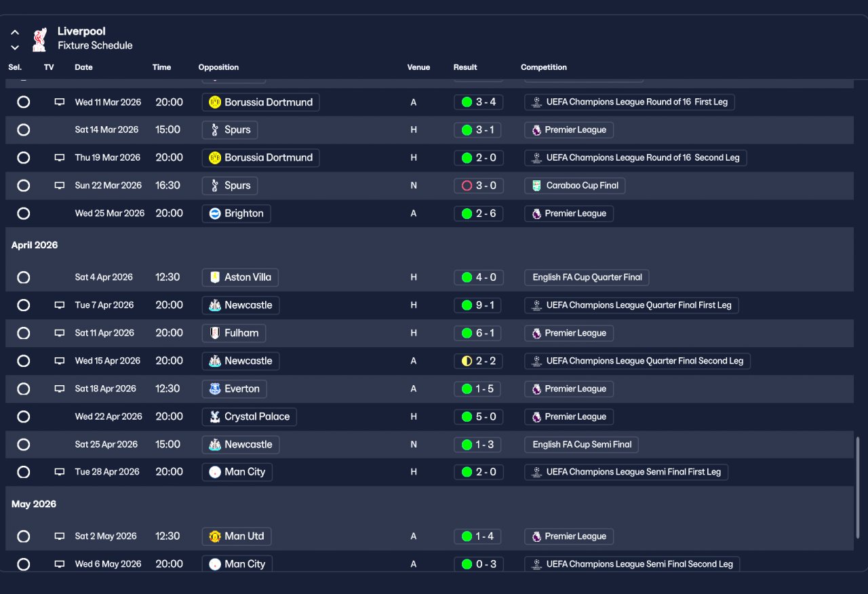Sort fixtures by the Result column header

click(x=465, y=68)
